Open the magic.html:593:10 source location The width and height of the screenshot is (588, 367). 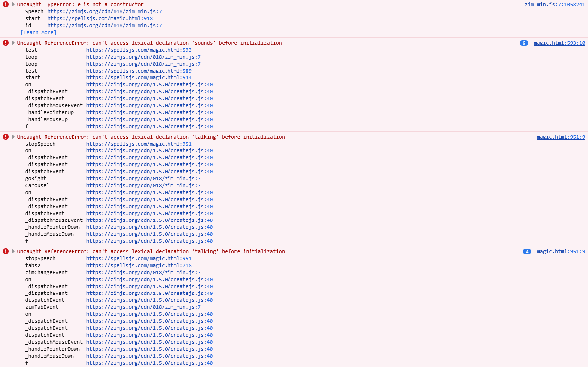point(559,43)
